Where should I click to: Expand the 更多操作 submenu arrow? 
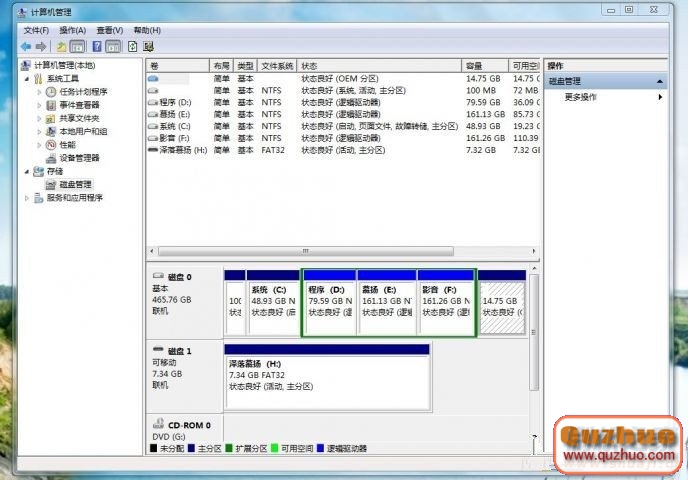(660, 97)
